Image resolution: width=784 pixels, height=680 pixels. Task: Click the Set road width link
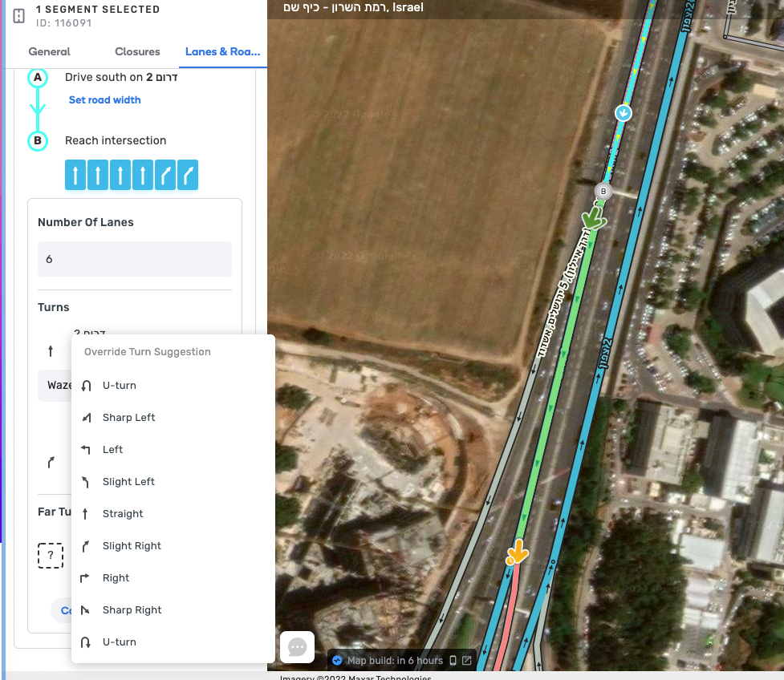tap(104, 100)
